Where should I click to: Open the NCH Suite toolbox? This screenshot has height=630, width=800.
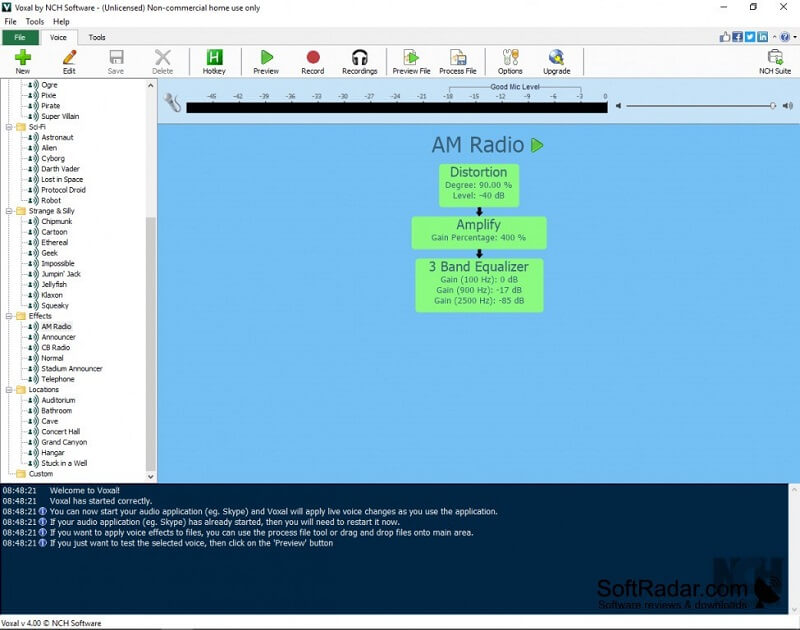coord(775,58)
